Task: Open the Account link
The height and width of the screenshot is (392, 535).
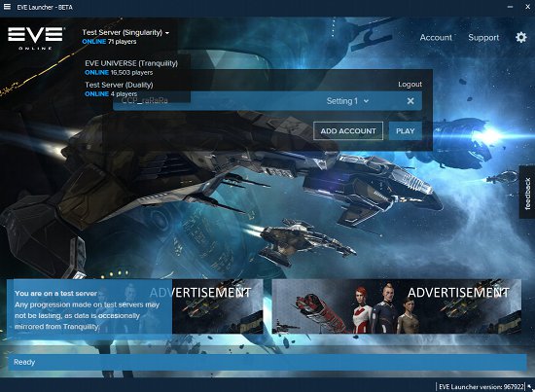Action: coord(436,37)
